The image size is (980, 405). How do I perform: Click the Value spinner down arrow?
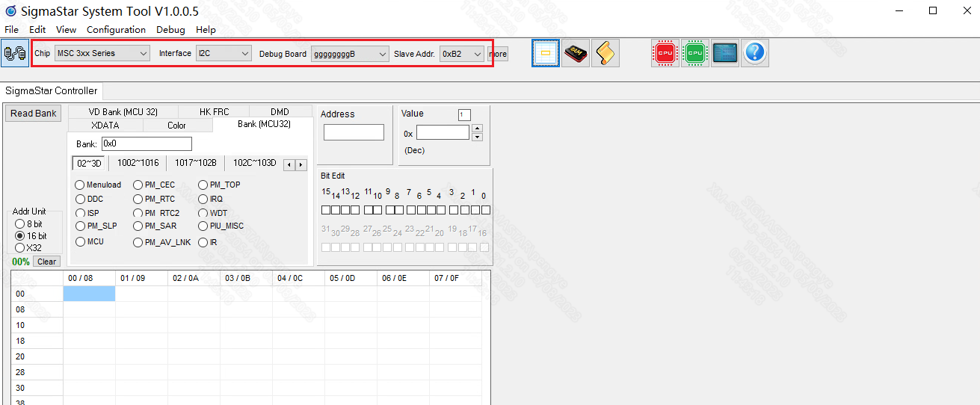[478, 137]
